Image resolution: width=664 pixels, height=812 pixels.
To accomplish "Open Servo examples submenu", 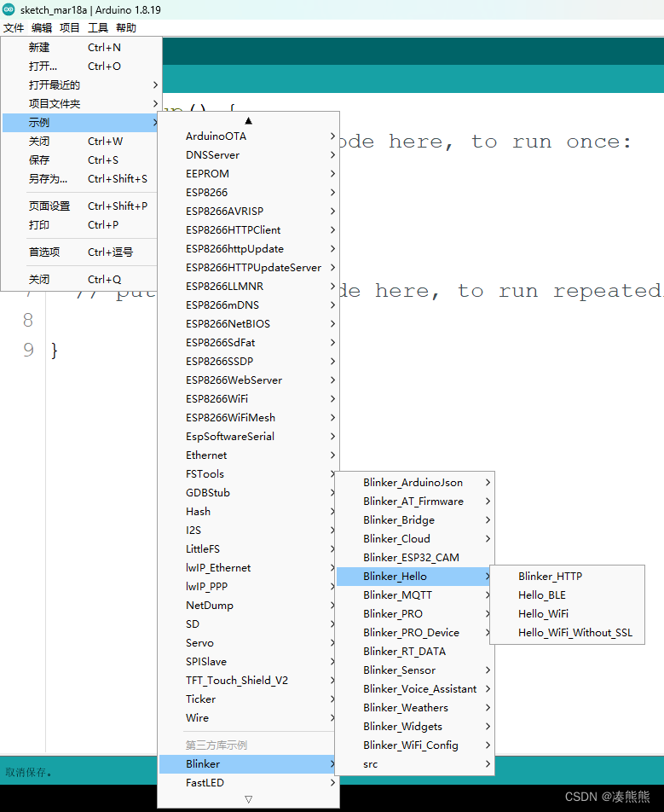I will 247,642.
